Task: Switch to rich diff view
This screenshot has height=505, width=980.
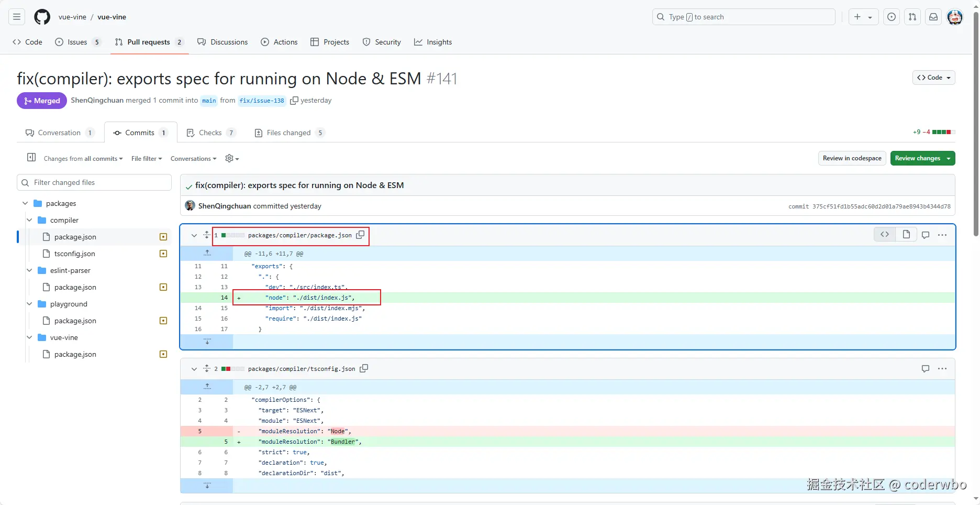Action: pyautogui.click(x=906, y=235)
